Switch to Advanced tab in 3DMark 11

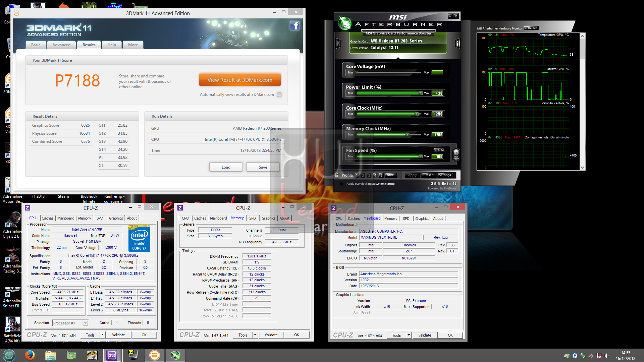tap(61, 45)
